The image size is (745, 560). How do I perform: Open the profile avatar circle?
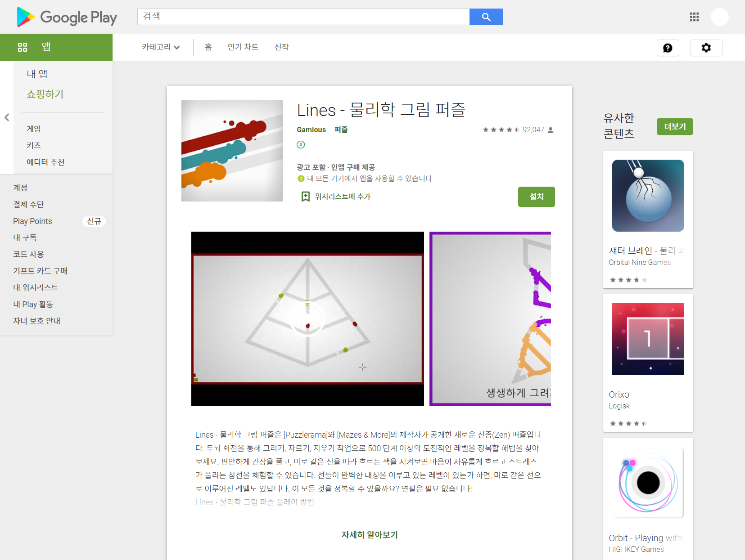coord(719,17)
